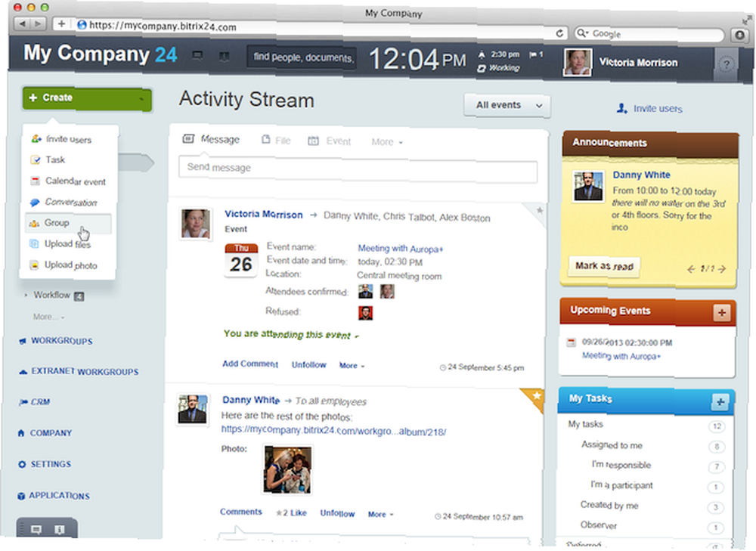This screenshot has width=756, height=551.
Task: Go to previous announcement arrow
Action: pos(691,269)
